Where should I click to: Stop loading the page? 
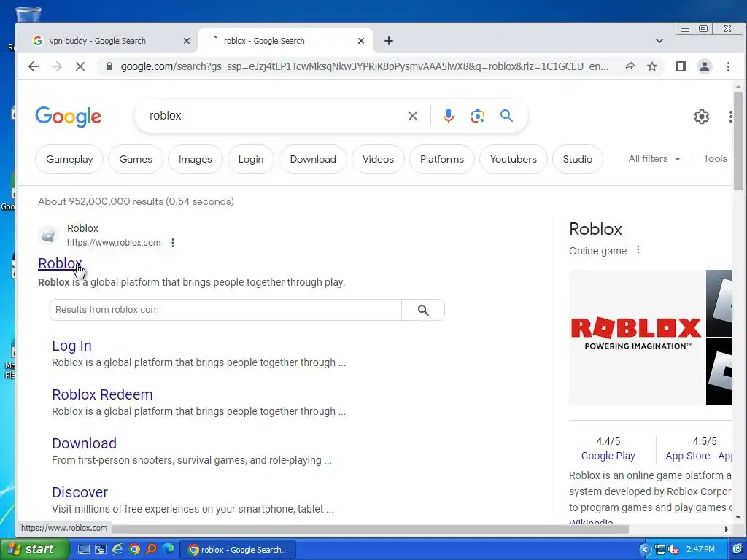pos(80,66)
